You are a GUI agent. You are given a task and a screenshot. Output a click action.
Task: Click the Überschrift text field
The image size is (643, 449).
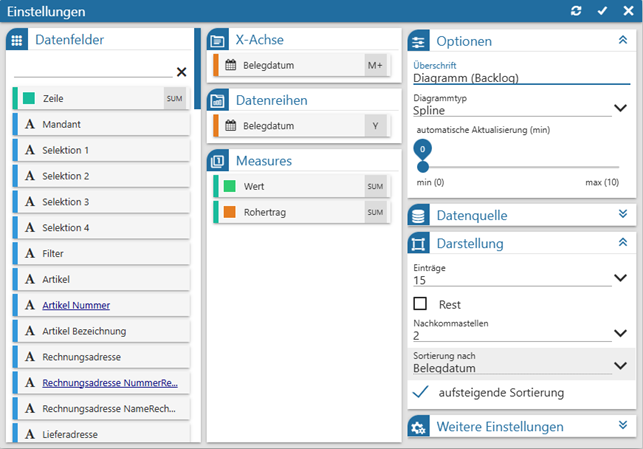[509, 78]
